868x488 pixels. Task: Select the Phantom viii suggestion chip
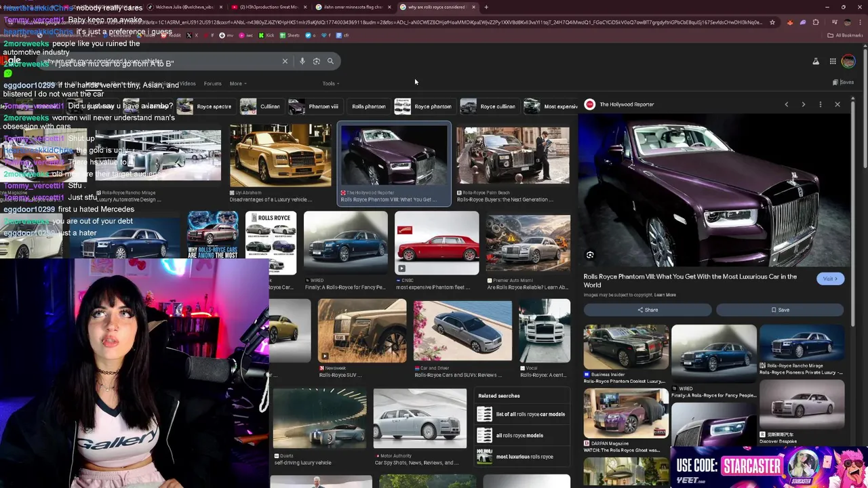pyautogui.click(x=314, y=106)
